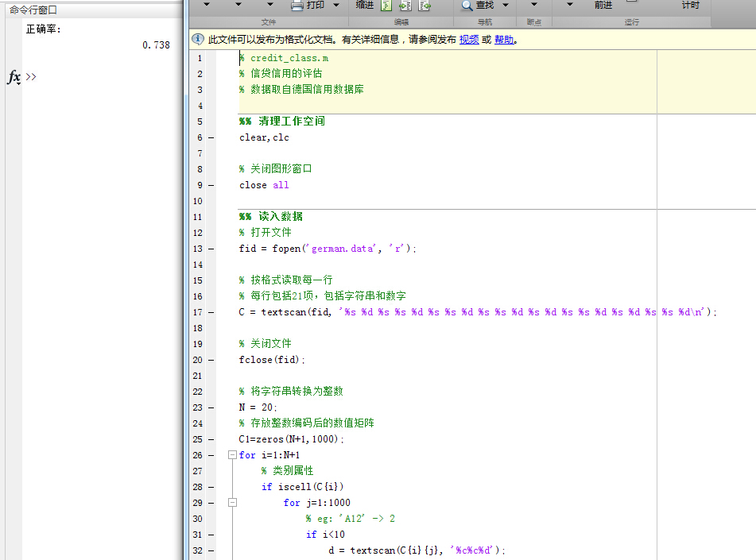The height and width of the screenshot is (560, 756).
Task: Click the smart indent icon beside 缩进
Action: (x=386, y=6)
